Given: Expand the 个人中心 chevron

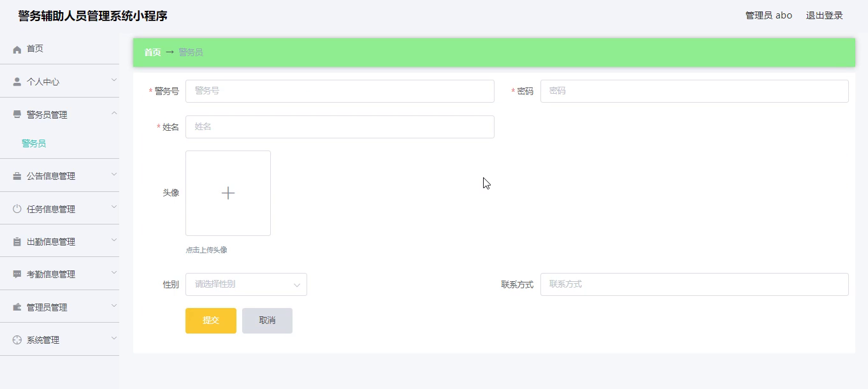Looking at the screenshot, I should point(114,80).
